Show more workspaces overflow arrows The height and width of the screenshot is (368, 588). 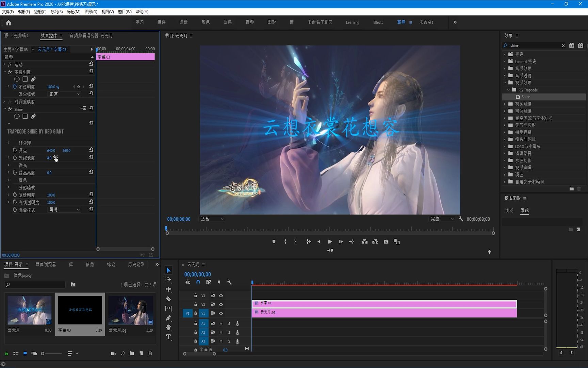455,22
